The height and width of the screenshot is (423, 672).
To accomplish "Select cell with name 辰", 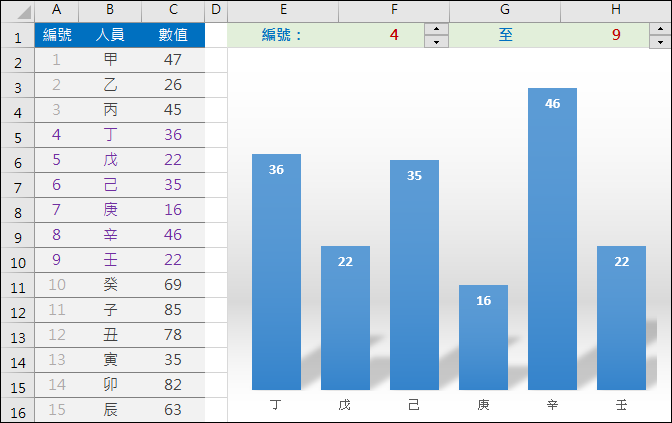I will [x=110, y=410].
